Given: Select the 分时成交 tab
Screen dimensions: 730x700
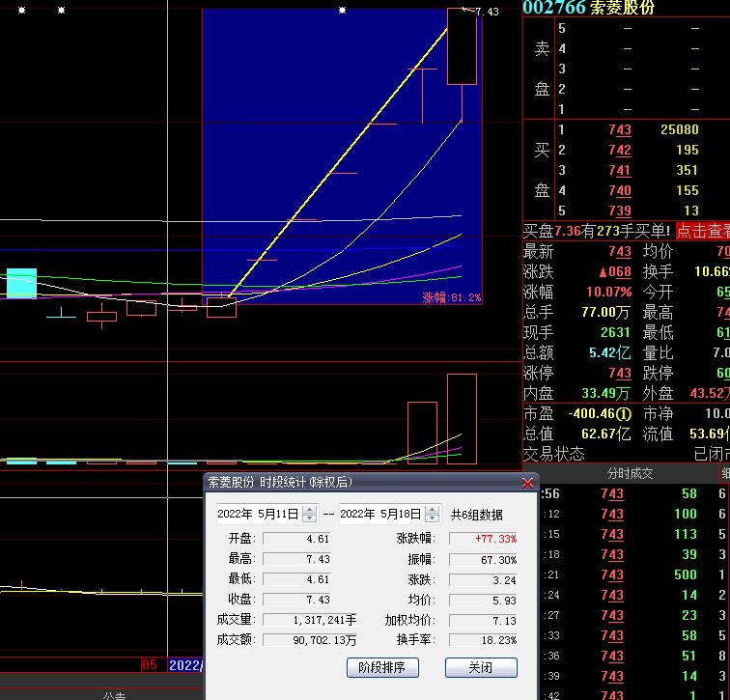Looking at the screenshot, I should (630, 473).
